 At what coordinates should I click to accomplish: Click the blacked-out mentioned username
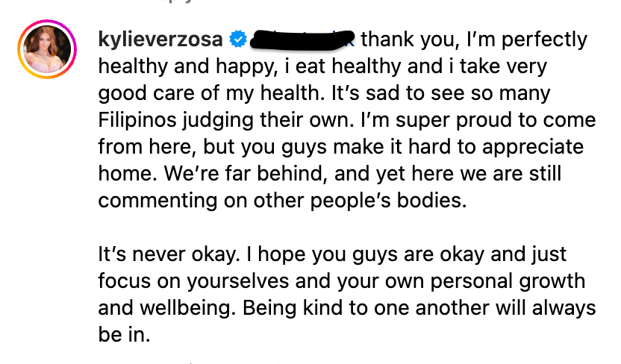tap(302, 40)
